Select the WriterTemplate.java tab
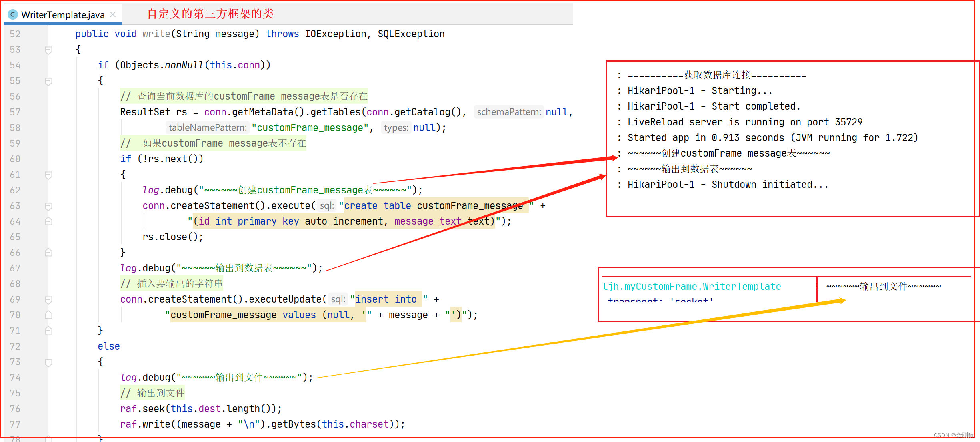 tap(62, 15)
